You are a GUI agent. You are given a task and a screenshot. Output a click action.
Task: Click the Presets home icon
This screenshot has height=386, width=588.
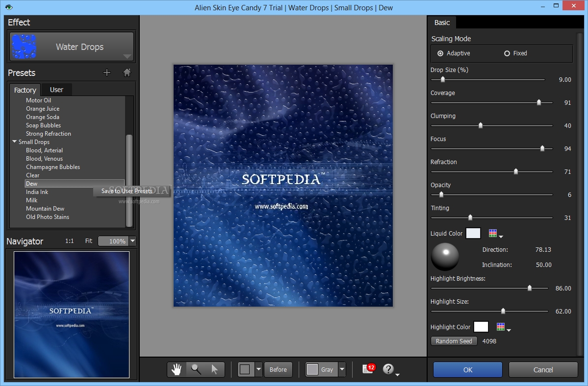click(x=127, y=72)
